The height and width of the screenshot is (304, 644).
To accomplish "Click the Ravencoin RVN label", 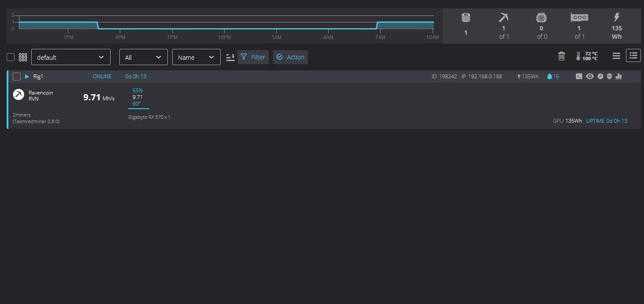I will click(x=41, y=95).
